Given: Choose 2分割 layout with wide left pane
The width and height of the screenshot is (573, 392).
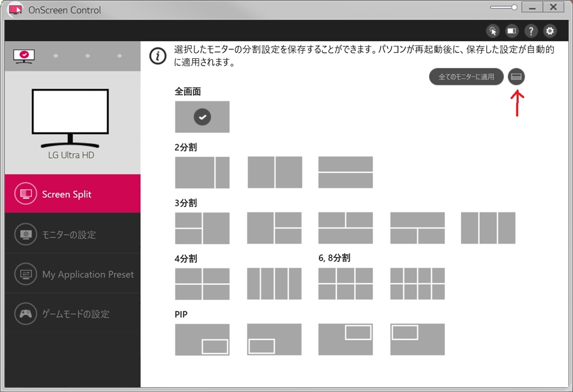Looking at the screenshot, I should 202,172.
